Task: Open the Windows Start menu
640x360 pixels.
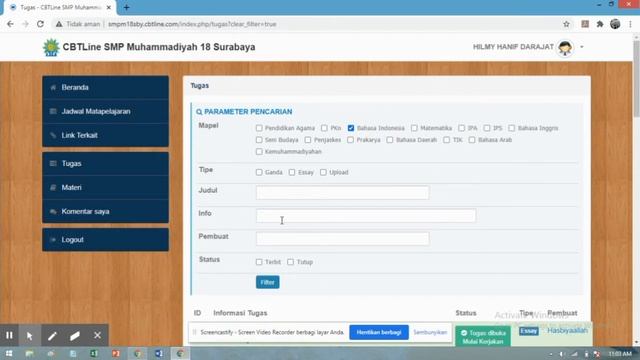Action: 9,353
